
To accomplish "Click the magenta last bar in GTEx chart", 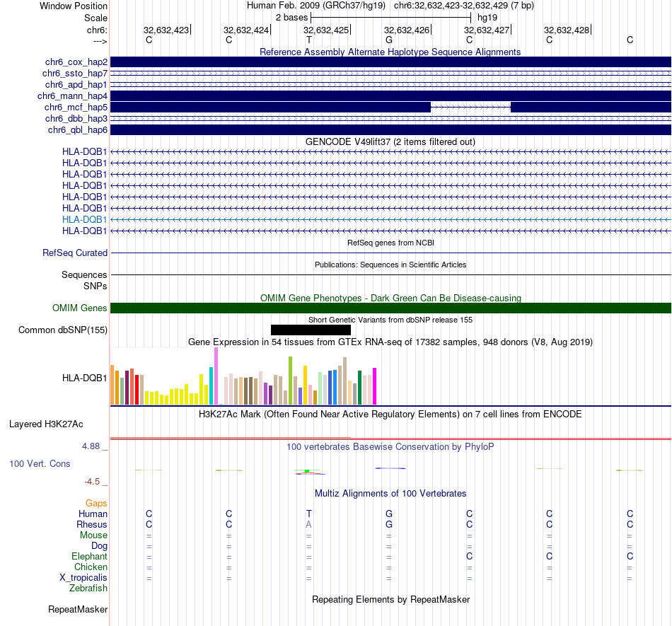I will pyautogui.click(x=375, y=386).
